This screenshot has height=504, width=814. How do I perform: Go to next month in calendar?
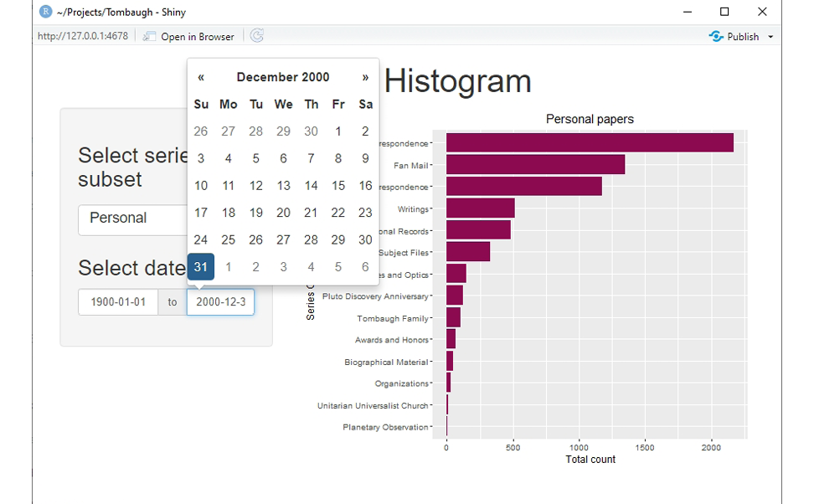(365, 77)
